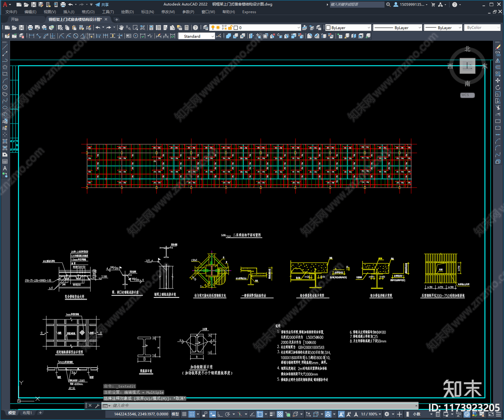Image resolution: width=504 pixels, height=420 pixels.
Task: Click the 上 face of the ViewCube
Action: [x=467, y=66]
